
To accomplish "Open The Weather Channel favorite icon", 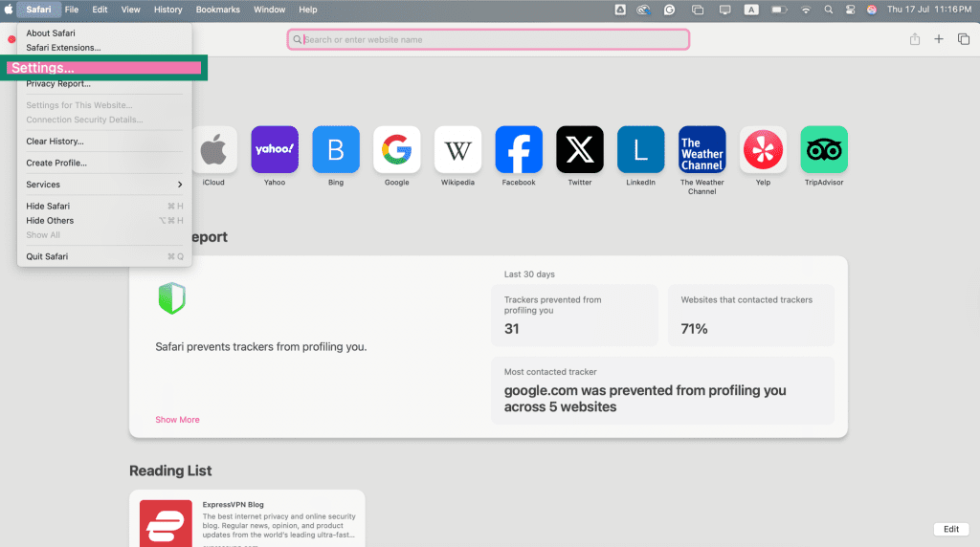I will pyautogui.click(x=702, y=150).
